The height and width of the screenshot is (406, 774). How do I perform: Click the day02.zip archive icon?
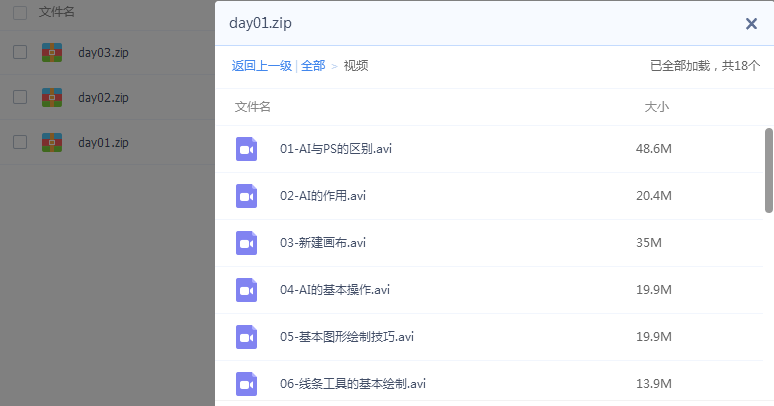(x=52, y=97)
